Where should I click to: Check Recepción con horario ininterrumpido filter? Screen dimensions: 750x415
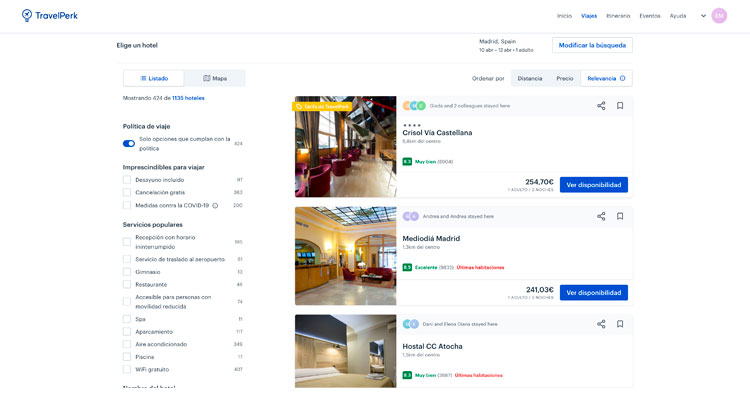pos(127,242)
